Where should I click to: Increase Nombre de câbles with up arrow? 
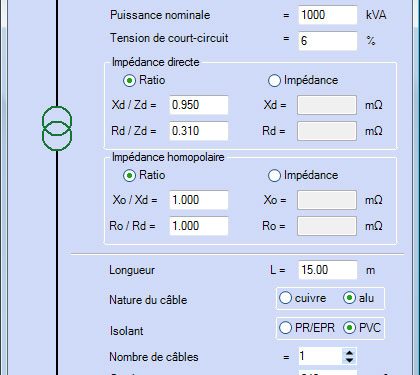click(x=349, y=353)
